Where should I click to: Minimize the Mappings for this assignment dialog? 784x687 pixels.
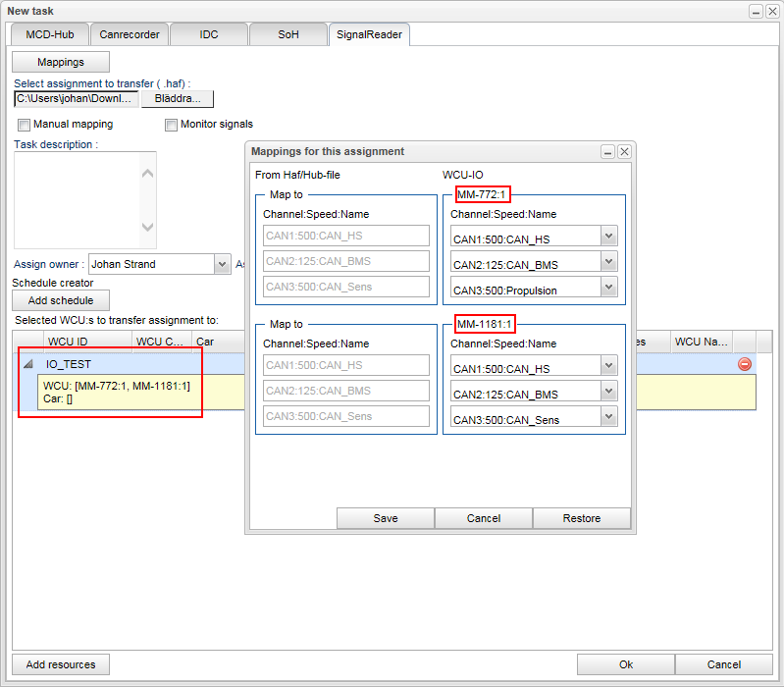607,152
